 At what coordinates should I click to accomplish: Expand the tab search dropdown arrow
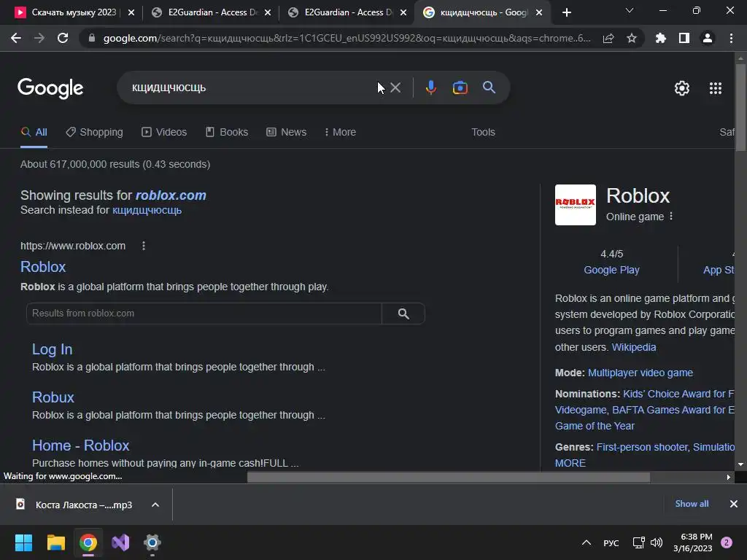click(630, 10)
